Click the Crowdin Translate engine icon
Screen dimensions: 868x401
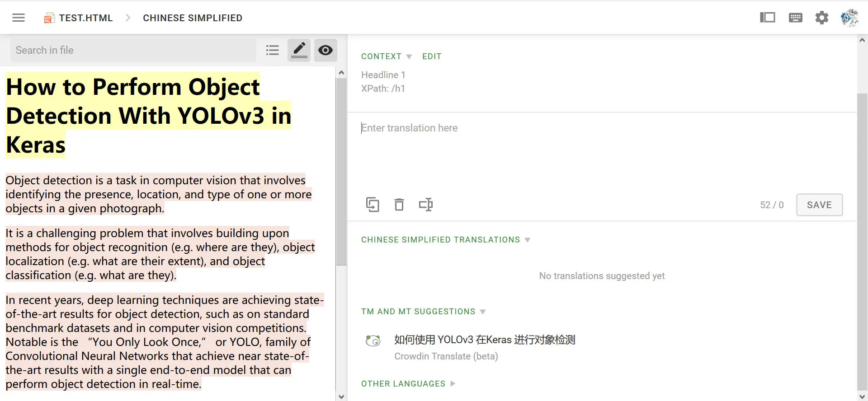[373, 340]
